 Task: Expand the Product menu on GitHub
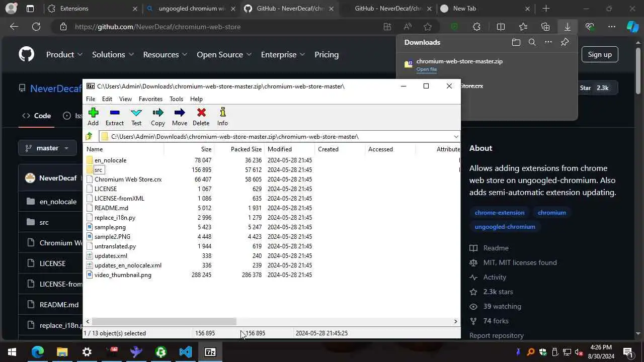click(65, 54)
